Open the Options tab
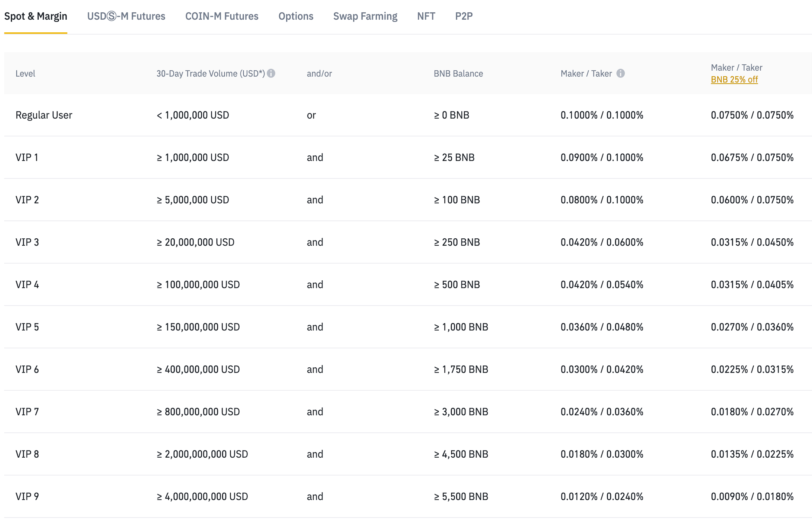 [296, 16]
